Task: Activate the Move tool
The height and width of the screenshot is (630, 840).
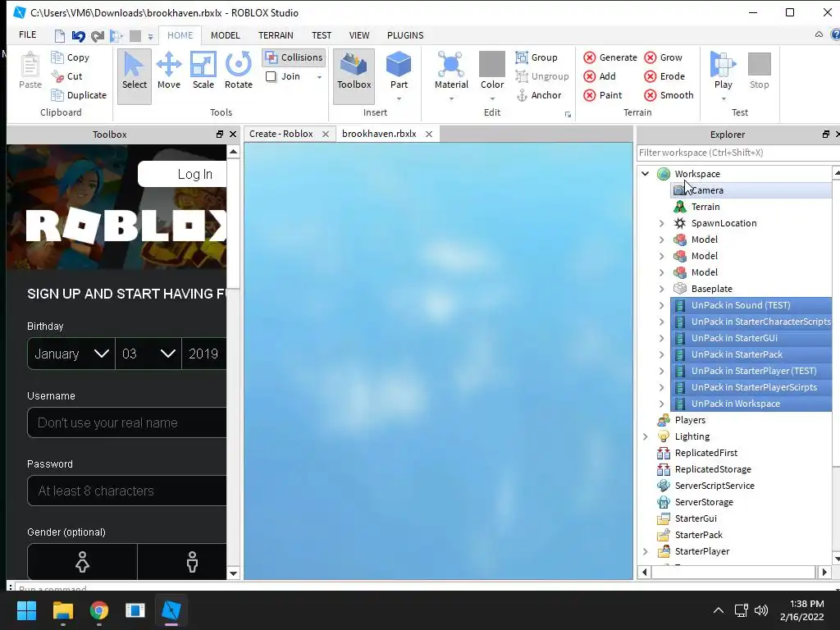Action: coord(169,71)
